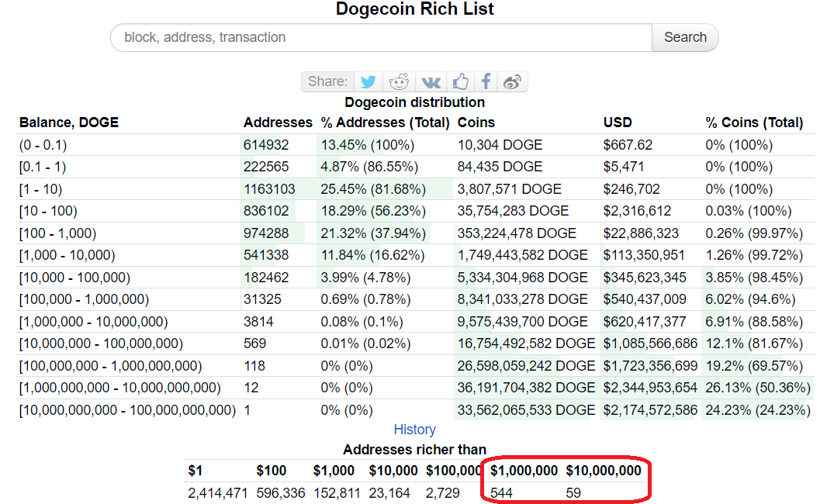Click the richer-than count 2,414,471
Image resolution: width=827 pixels, height=504 pixels.
tap(218, 493)
